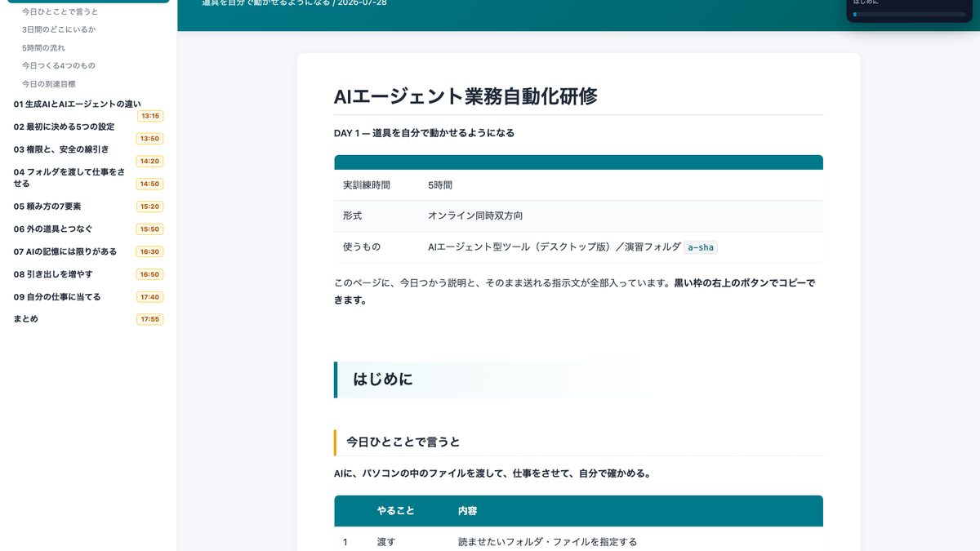Jump to まとめ in the sidebar
The height and width of the screenshot is (551, 980).
pyautogui.click(x=25, y=318)
